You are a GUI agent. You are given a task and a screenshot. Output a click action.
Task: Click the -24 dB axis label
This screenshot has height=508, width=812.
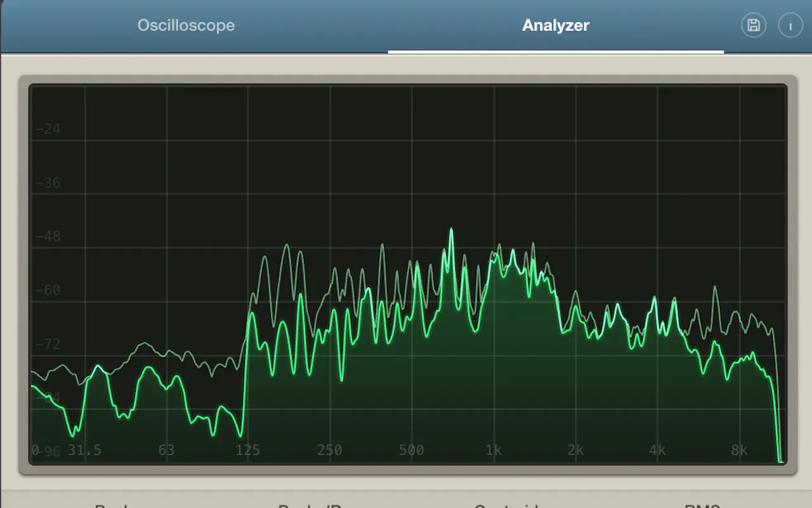(48, 129)
